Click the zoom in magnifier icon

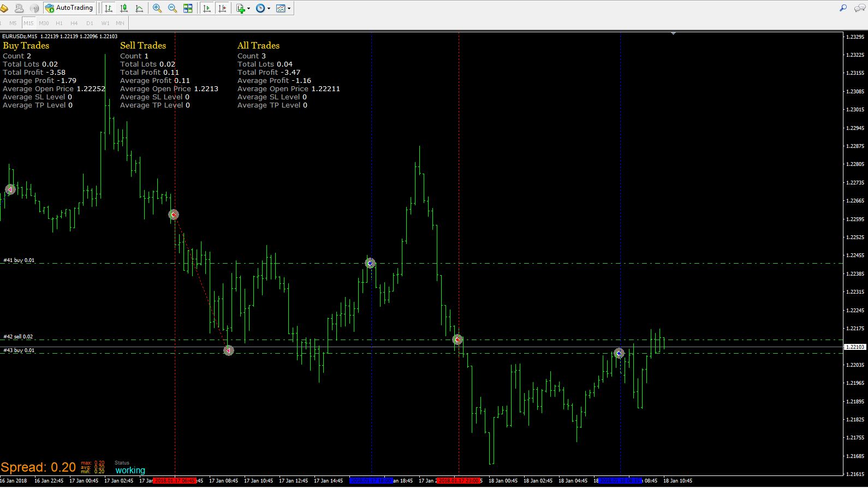(x=157, y=8)
